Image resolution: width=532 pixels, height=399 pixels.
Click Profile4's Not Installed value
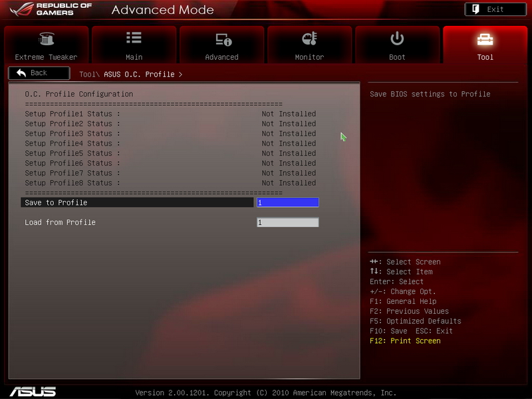[x=289, y=143]
